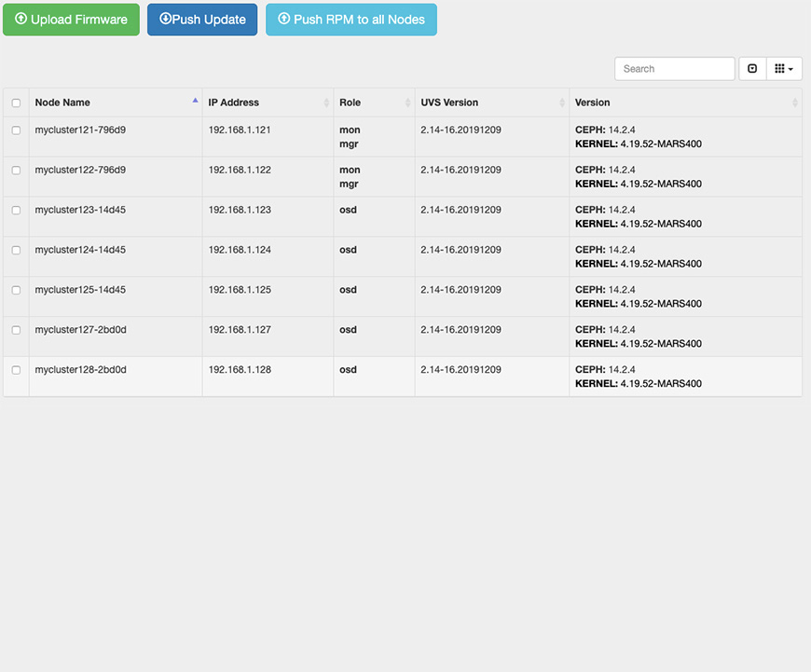
Task: Click IP address 192.168.1.127
Action: pyautogui.click(x=240, y=330)
